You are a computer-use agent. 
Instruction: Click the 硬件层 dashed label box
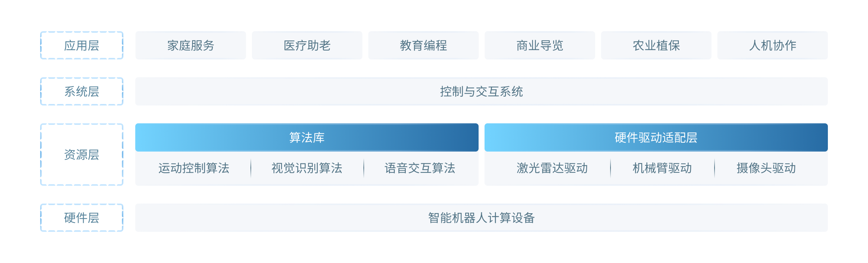click(x=82, y=218)
